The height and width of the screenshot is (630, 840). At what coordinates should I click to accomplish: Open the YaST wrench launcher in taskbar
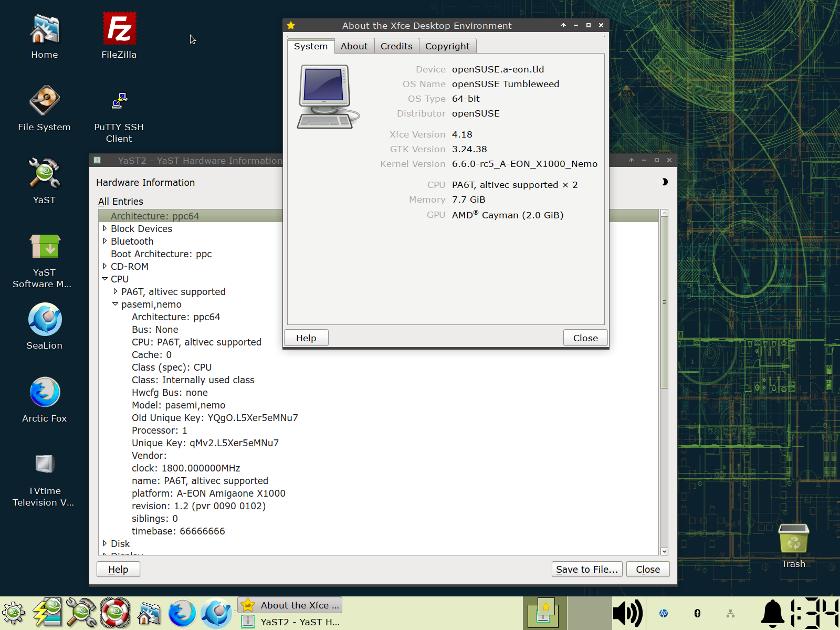81,613
